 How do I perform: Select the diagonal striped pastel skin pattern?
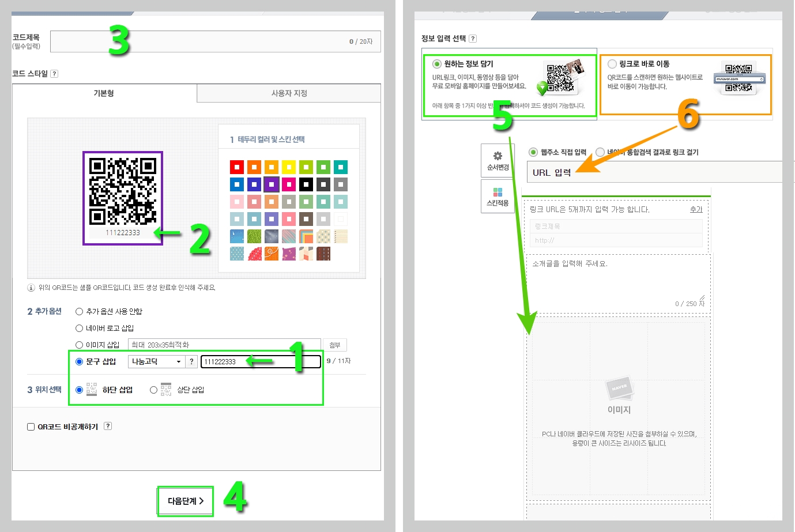289,236
